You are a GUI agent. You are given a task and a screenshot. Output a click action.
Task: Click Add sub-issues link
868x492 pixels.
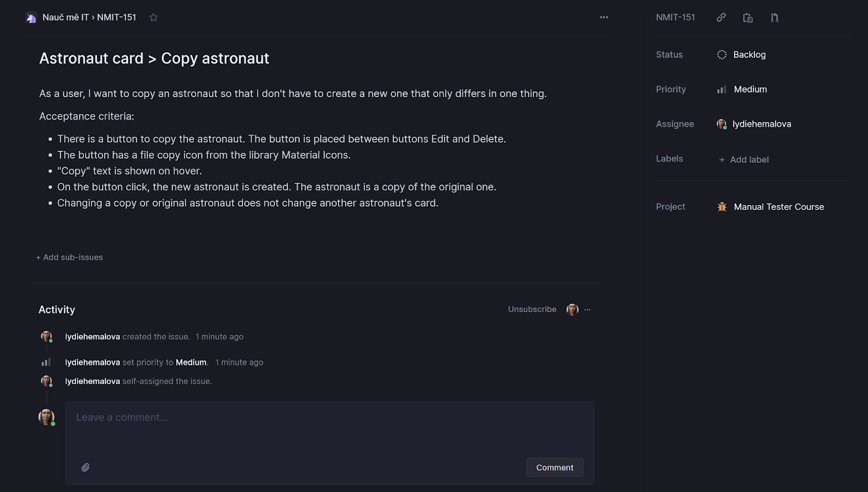[69, 257]
